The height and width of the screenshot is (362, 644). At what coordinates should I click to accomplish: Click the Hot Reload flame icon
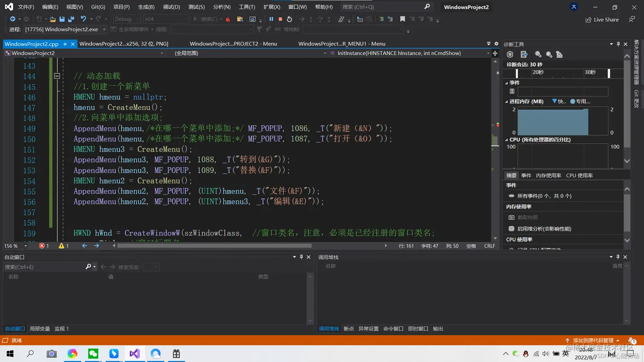[228, 19]
